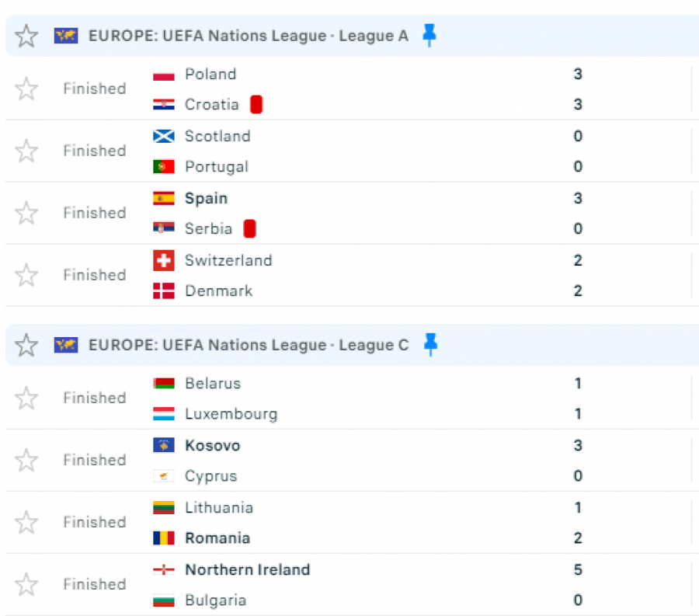Unpin the League C competition

429,345
